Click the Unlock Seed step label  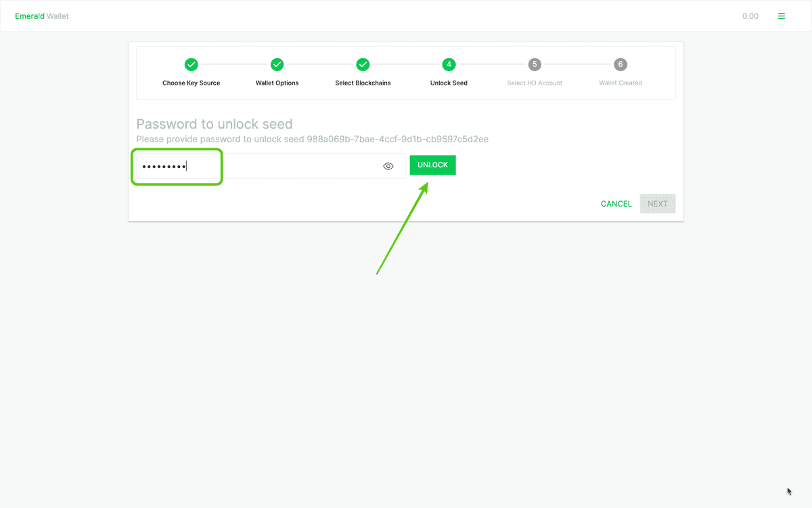click(449, 82)
